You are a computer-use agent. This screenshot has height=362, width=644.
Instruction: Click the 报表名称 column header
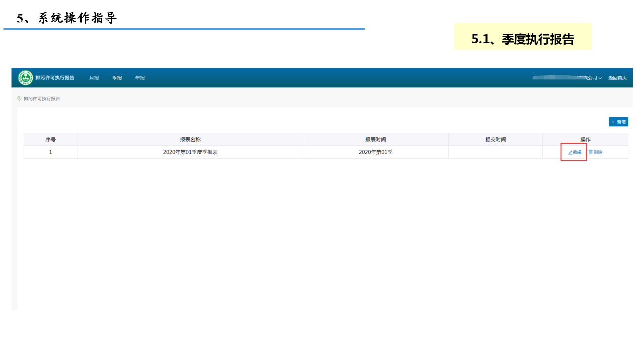(190, 139)
